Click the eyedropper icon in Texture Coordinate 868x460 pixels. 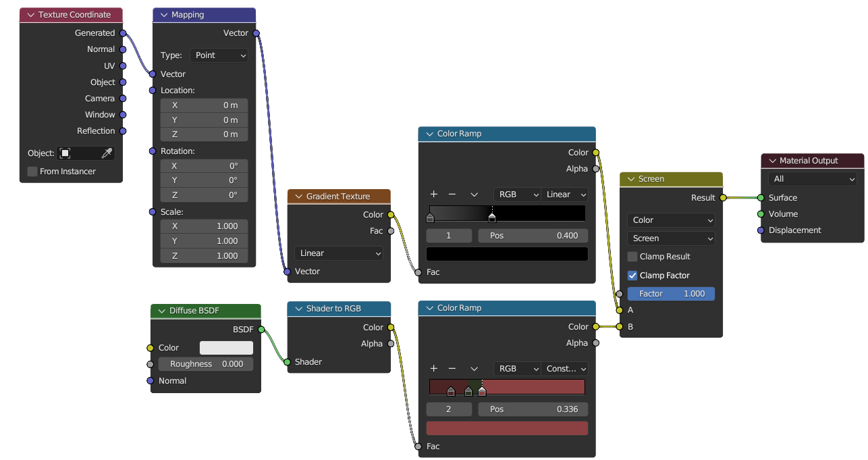[x=107, y=153]
